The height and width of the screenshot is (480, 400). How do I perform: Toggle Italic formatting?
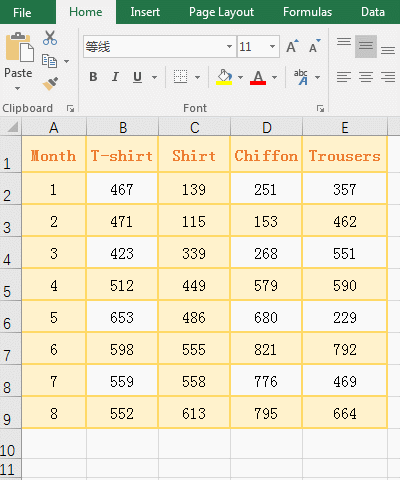115,77
